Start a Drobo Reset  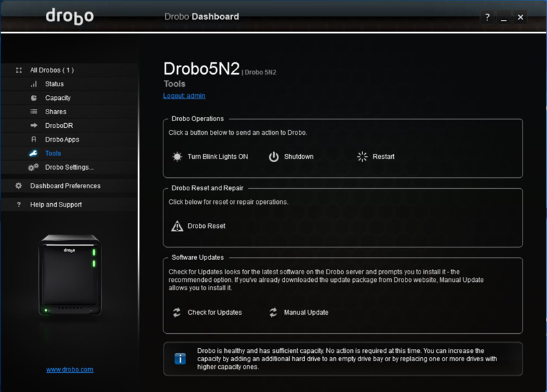click(206, 226)
